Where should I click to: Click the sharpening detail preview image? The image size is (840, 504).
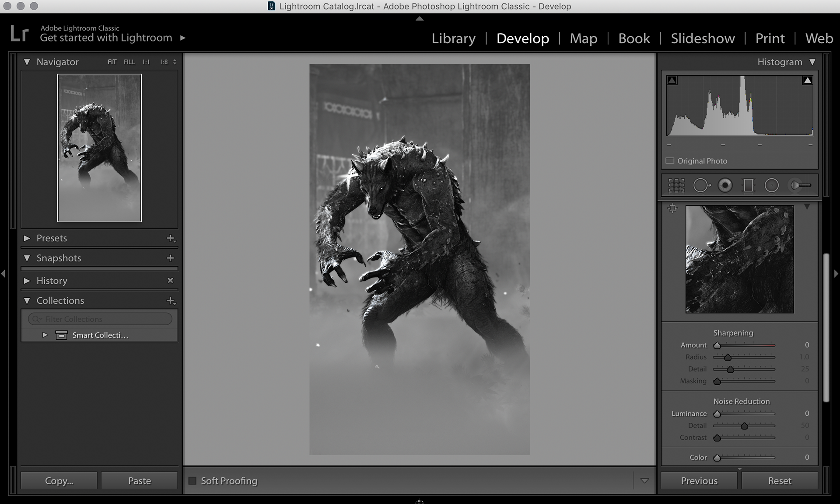point(739,259)
